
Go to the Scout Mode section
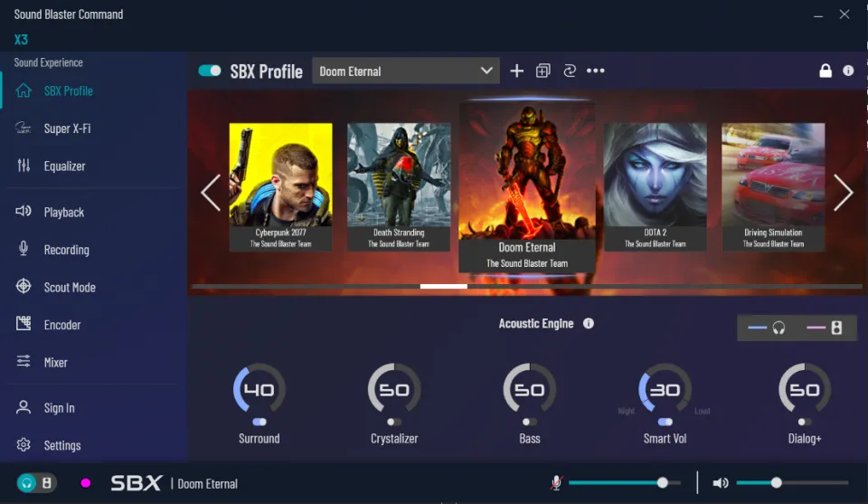[70, 288]
